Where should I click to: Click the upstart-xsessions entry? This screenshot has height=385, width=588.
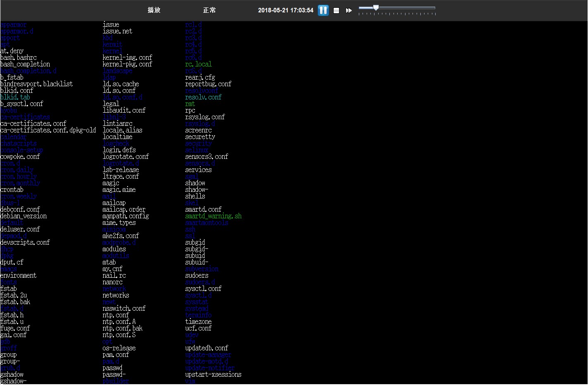[213, 375]
